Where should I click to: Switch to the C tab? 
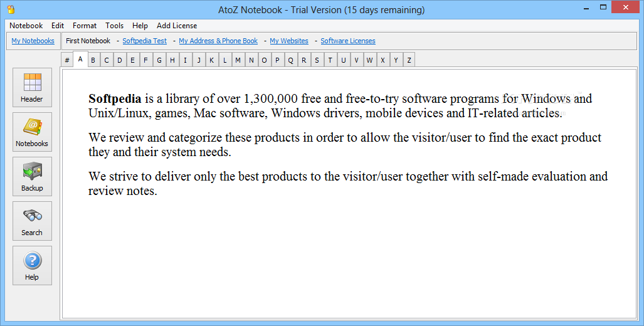(x=107, y=60)
